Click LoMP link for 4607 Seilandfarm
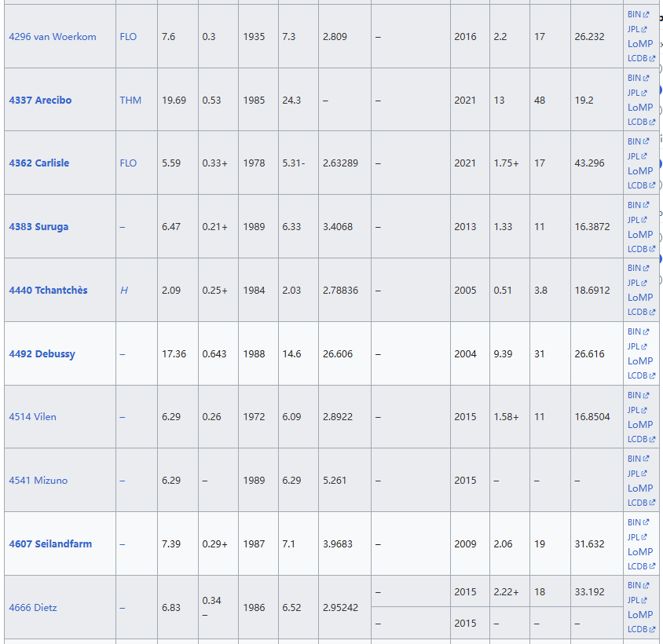Image resolution: width=663 pixels, height=644 pixels. click(x=639, y=551)
